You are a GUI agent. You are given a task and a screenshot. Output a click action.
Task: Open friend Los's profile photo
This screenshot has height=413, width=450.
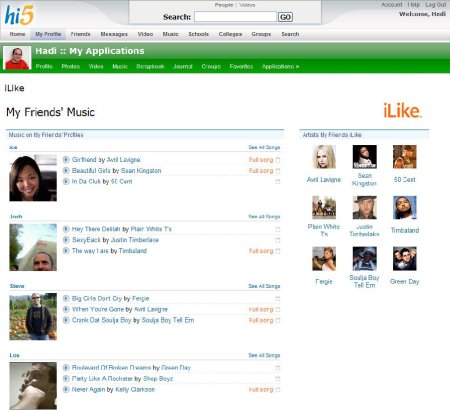pyautogui.click(x=33, y=386)
